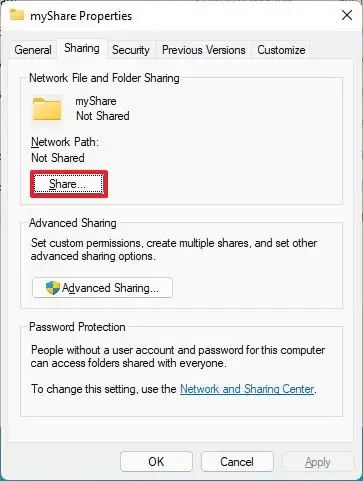Open the Customize tab
Viewport: 363px width, 481px height.
[281, 50]
